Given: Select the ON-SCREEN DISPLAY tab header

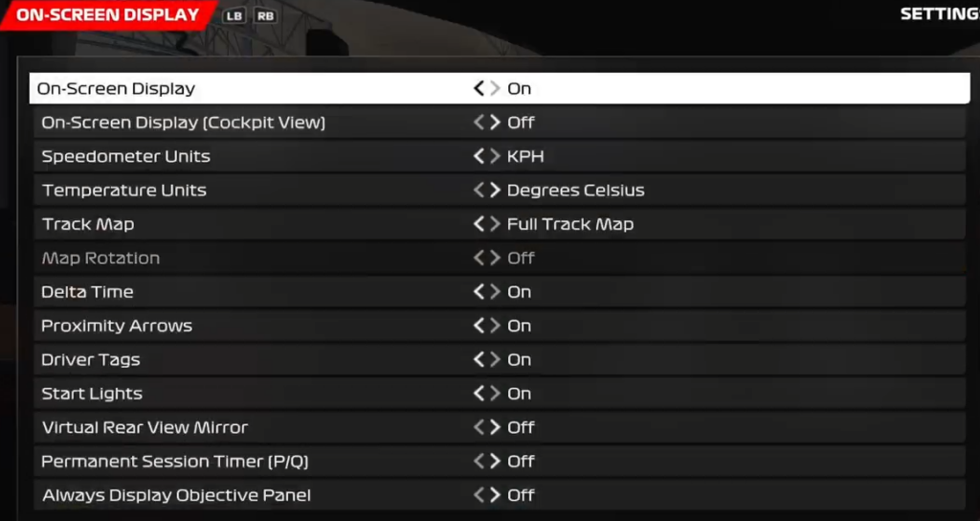Looking at the screenshot, I should click(107, 15).
